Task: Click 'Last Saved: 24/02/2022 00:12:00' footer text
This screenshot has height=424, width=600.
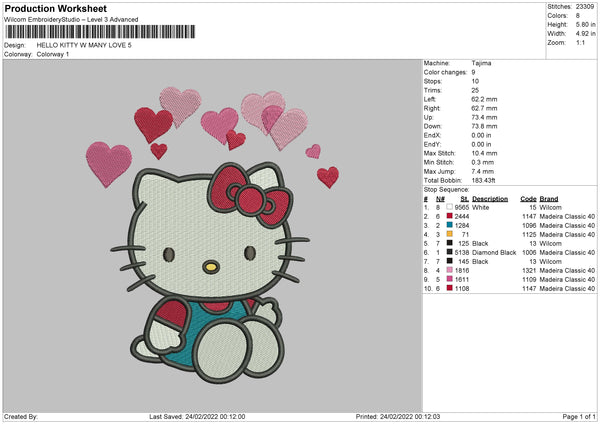Action: [197, 417]
